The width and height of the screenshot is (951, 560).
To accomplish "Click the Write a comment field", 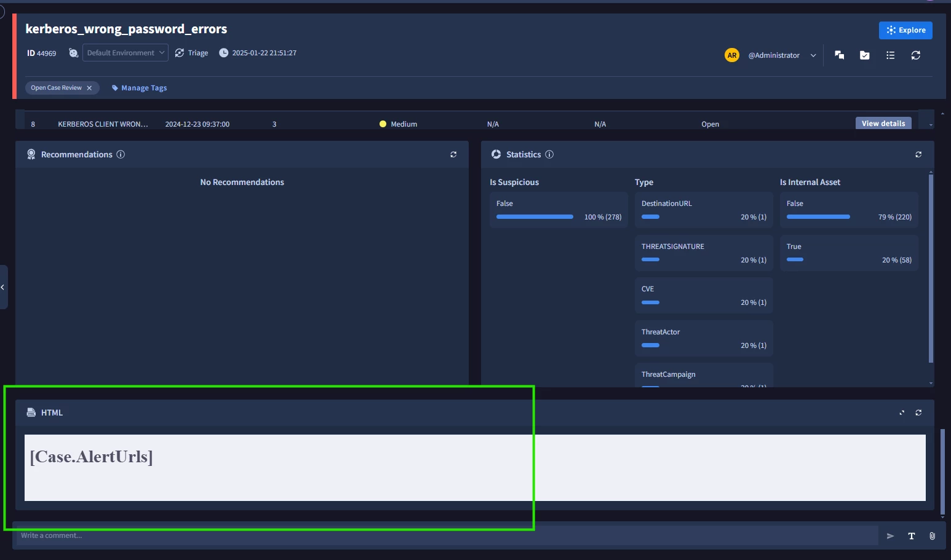I will tap(447, 535).
